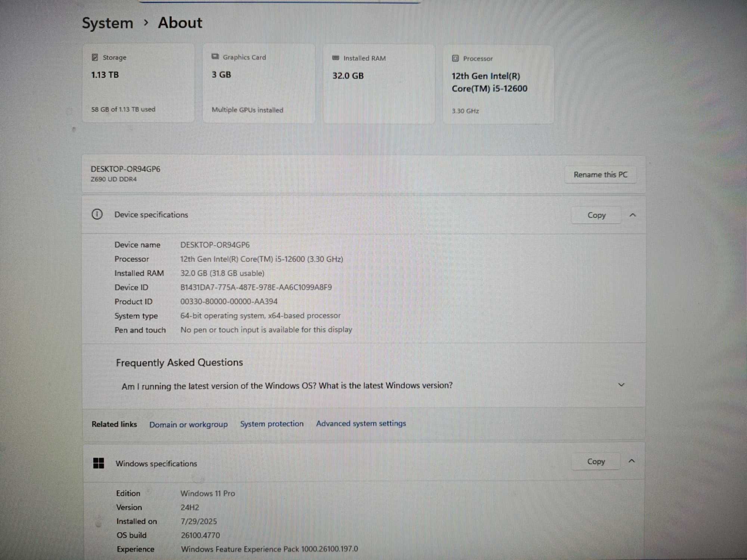Viewport: 747px width, 560px height.
Task: Click the Graphics Card icon
Action: (215, 57)
